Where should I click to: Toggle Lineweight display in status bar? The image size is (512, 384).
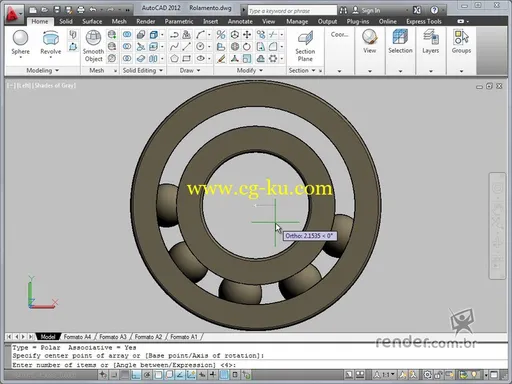pos(213,375)
